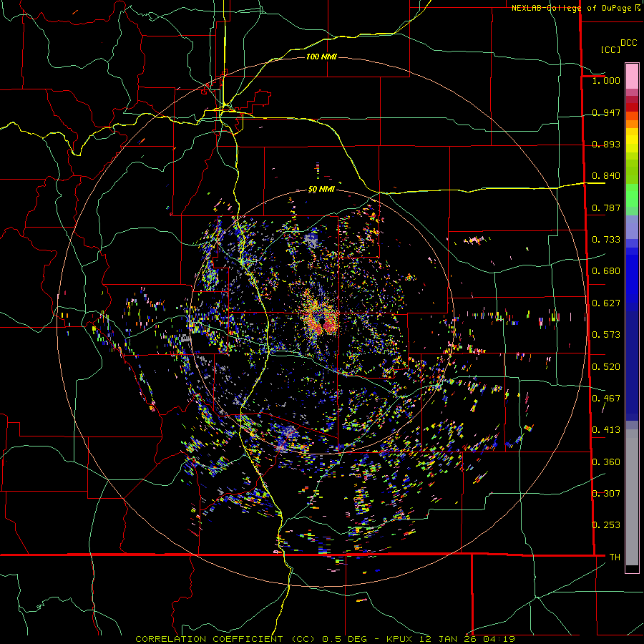Click the 0.467 legend value
This screenshot has height=644, width=644.
606,399
